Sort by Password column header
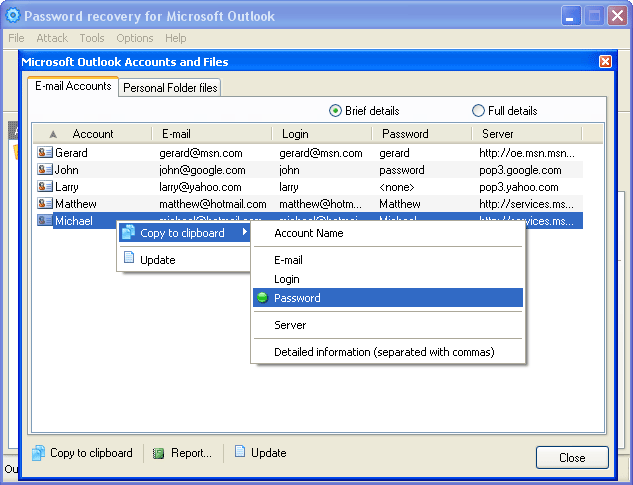 (421, 134)
